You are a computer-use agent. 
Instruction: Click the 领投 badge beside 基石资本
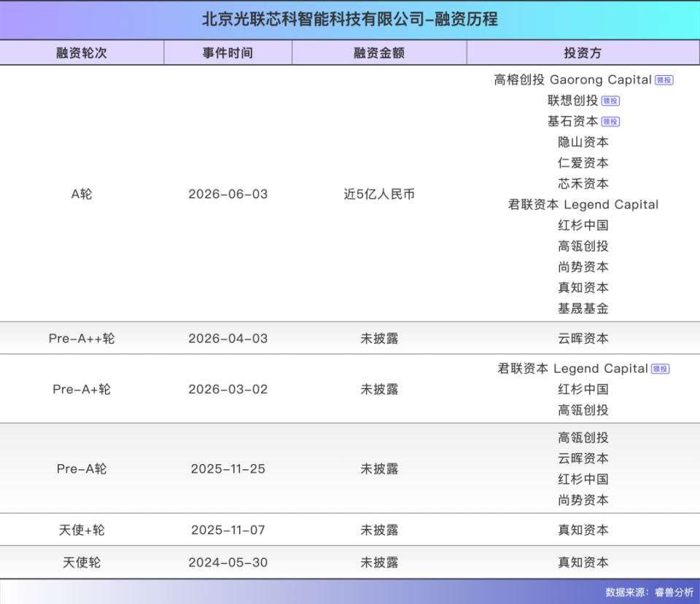click(610, 122)
